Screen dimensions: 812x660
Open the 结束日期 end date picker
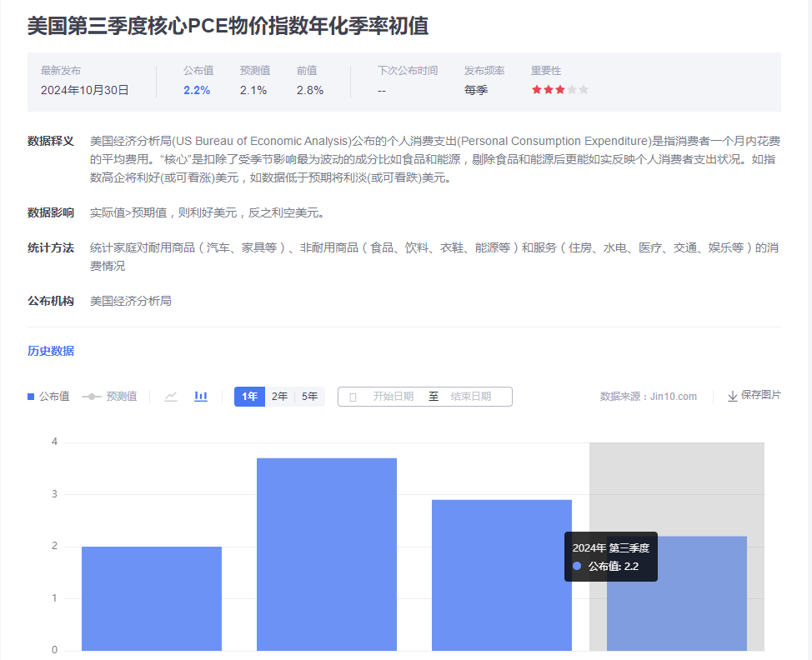pyautogui.click(x=470, y=397)
